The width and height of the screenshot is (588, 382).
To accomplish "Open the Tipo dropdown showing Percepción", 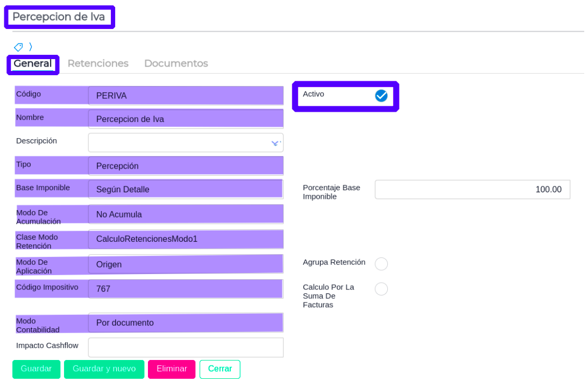I will (186, 166).
